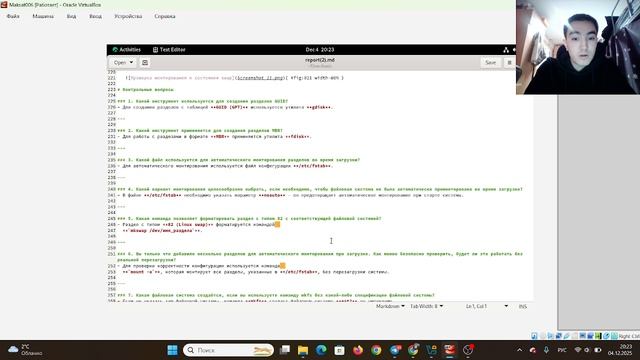
Task: Open the clock showing 04.12.2025
Action: point(620,350)
